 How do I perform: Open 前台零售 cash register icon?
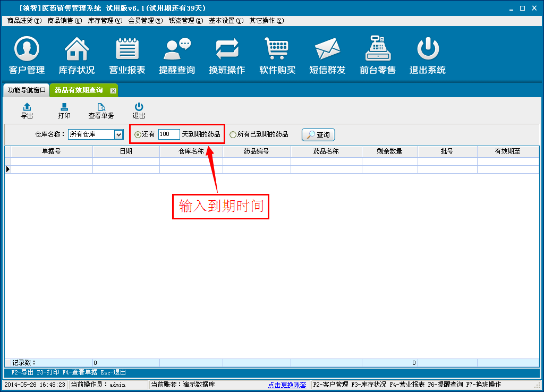tap(377, 49)
